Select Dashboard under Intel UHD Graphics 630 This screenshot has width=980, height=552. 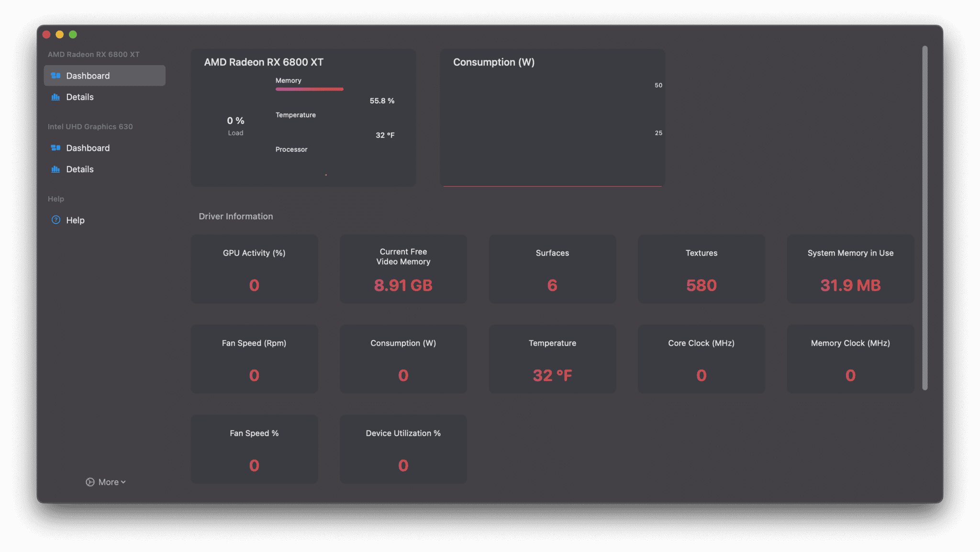(88, 148)
